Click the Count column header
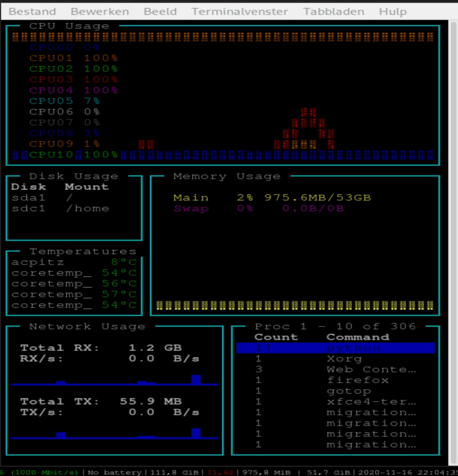 coord(276,337)
